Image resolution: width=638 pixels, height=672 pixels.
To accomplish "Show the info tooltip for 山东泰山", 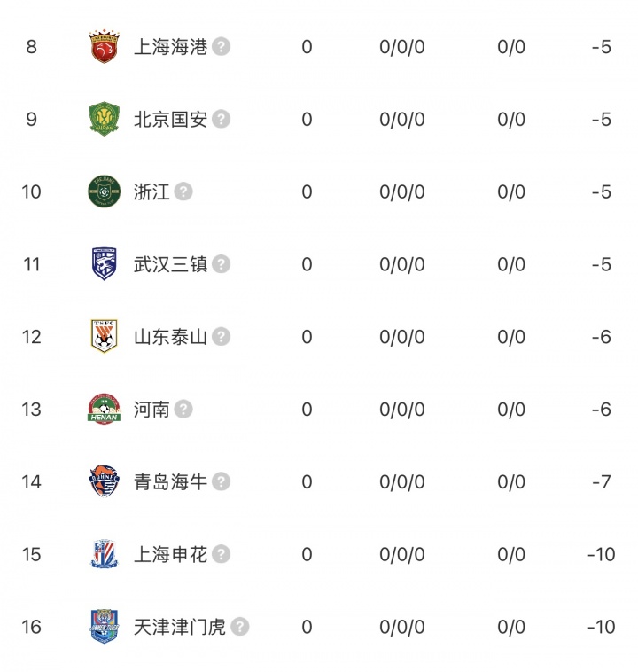I will click(x=222, y=337).
